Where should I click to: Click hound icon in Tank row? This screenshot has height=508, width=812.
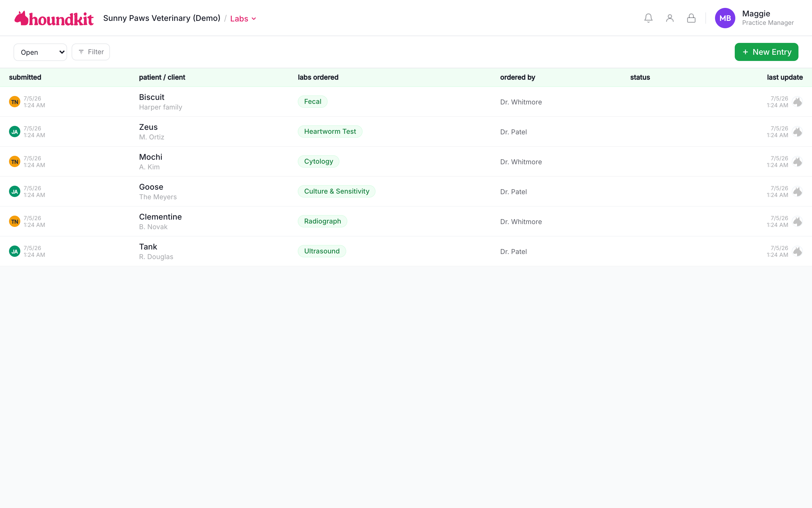(797, 251)
